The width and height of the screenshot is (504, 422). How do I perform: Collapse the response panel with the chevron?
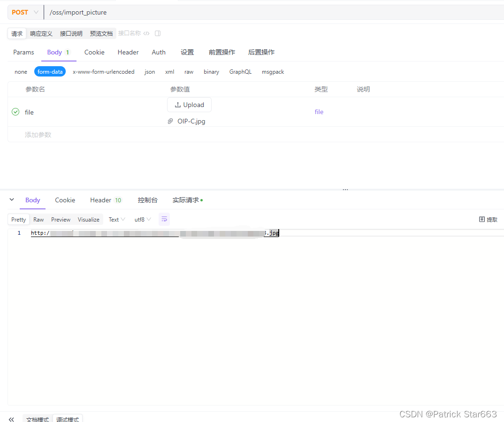pos(12,199)
